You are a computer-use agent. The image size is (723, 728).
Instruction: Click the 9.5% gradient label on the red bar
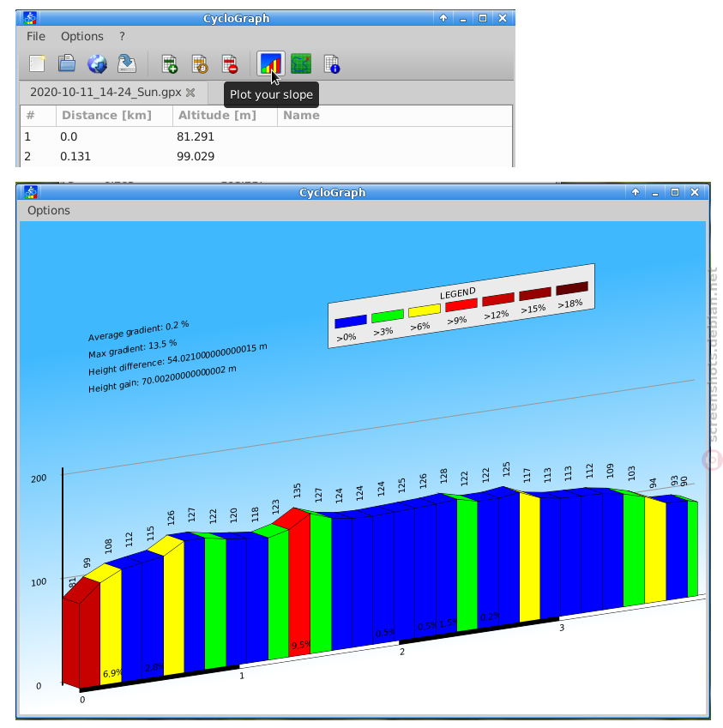[x=300, y=646]
